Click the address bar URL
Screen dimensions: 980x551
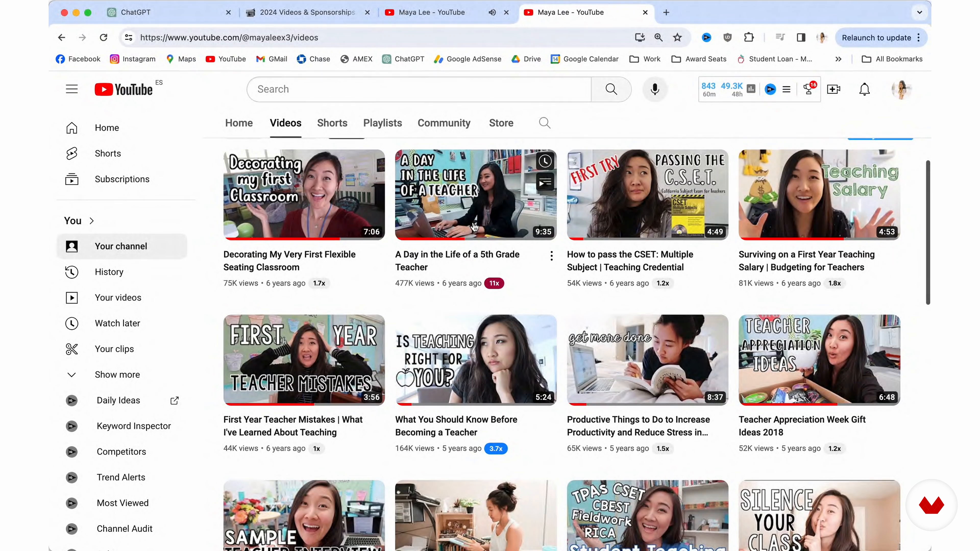tap(229, 37)
